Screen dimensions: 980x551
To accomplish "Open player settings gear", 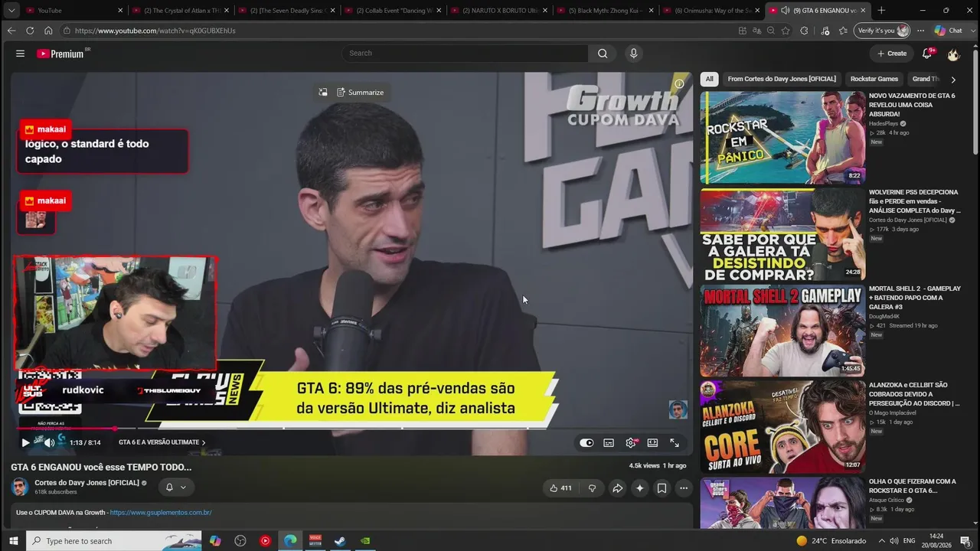I will click(x=631, y=442).
